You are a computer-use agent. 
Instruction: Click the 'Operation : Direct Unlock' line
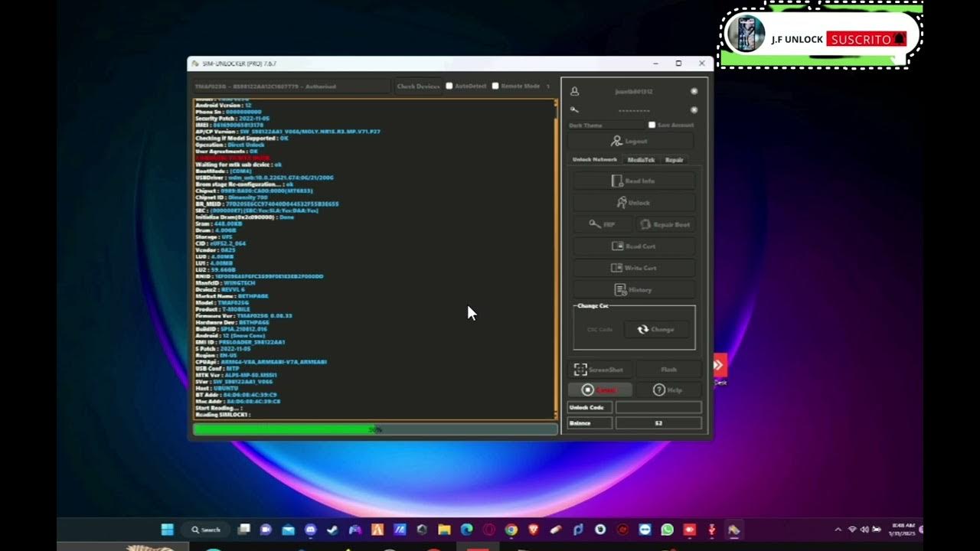click(230, 145)
